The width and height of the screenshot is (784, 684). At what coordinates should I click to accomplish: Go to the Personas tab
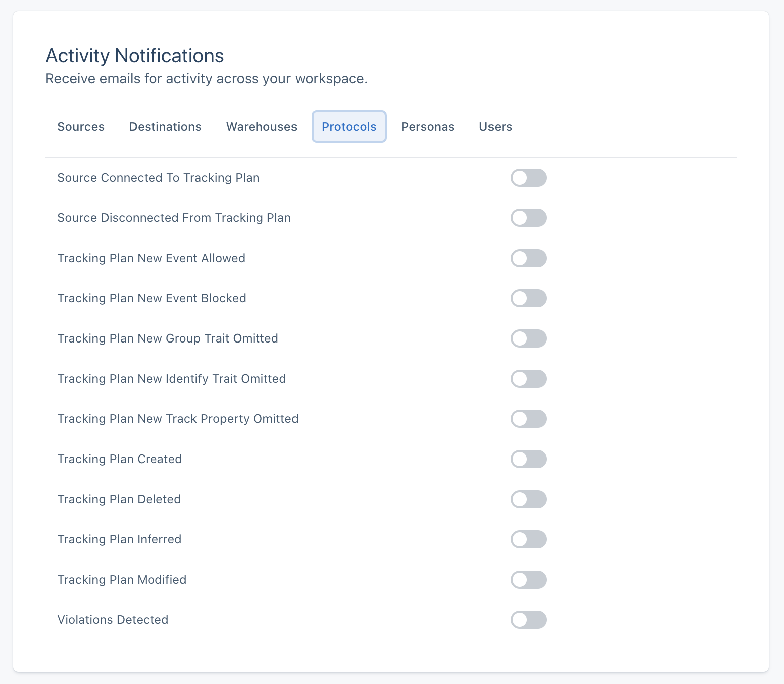pyautogui.click(x=427, y=127)
